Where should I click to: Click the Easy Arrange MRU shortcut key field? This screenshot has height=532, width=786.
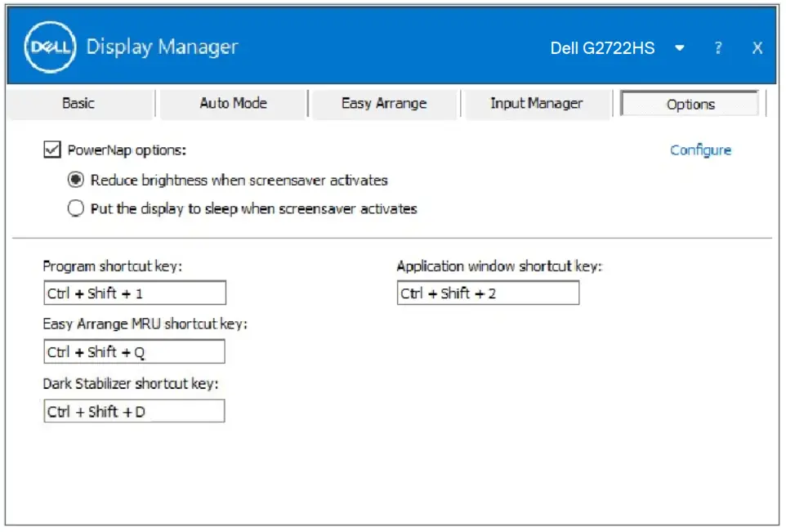[x=134, y=351]
